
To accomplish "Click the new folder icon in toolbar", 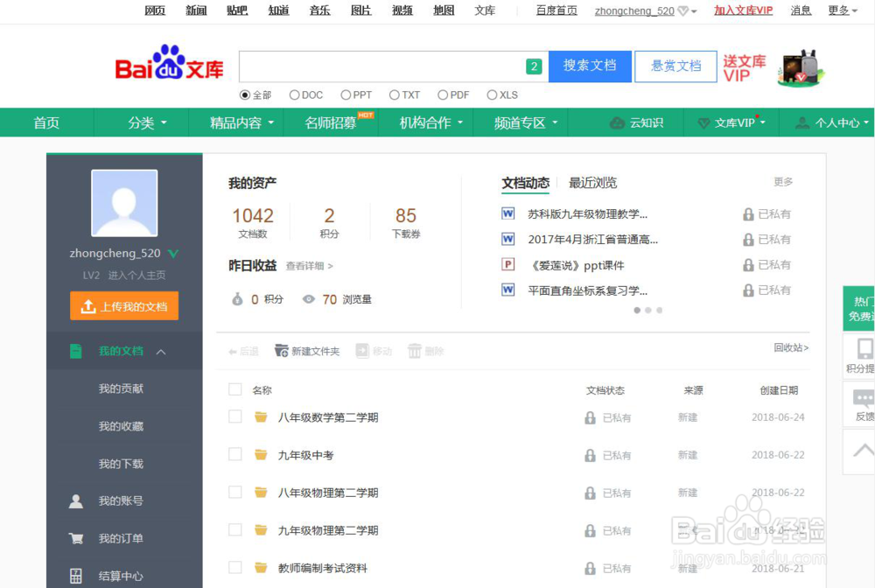I will pyautogui.click(x=281, y=351).
